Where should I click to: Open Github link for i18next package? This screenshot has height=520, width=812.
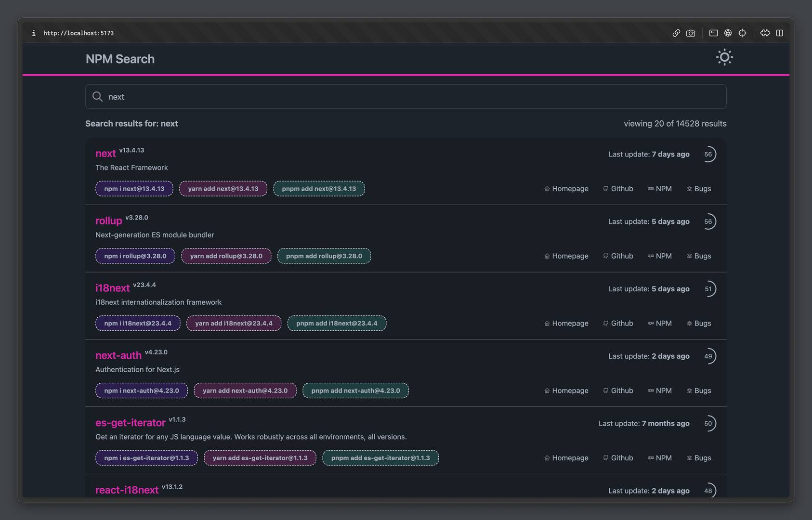click(x=618, y=323)
